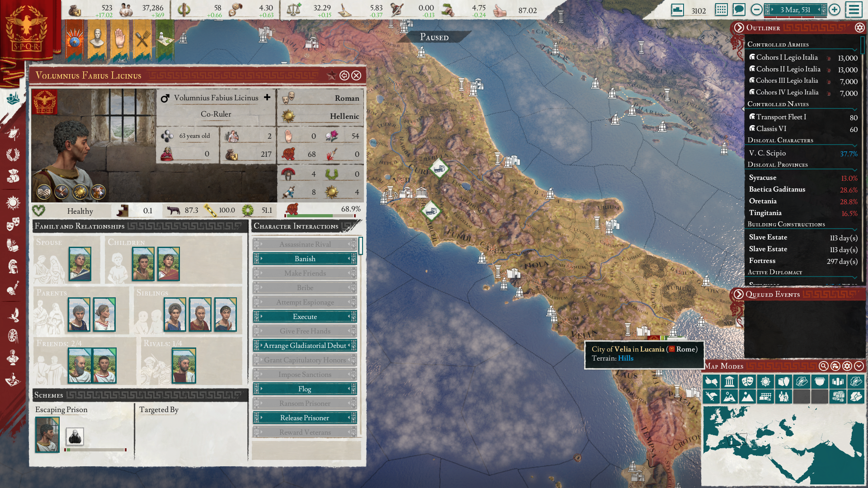The image size is (868, 488).
Task: Open the Map Modes search magnifier
Action: coord(824,366)
